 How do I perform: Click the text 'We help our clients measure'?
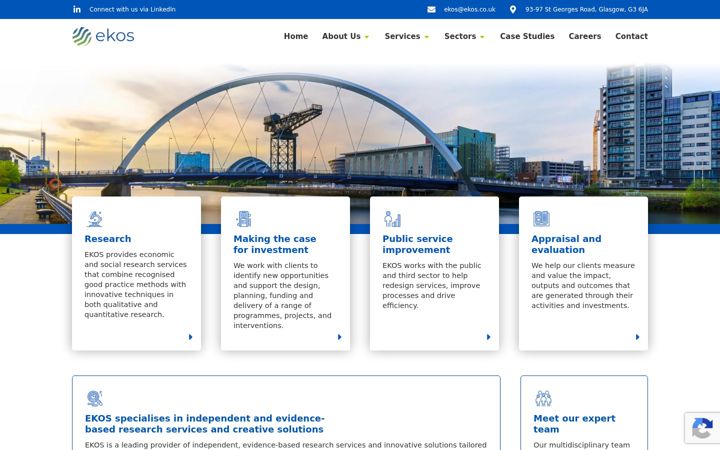click(x=583, y=265)
